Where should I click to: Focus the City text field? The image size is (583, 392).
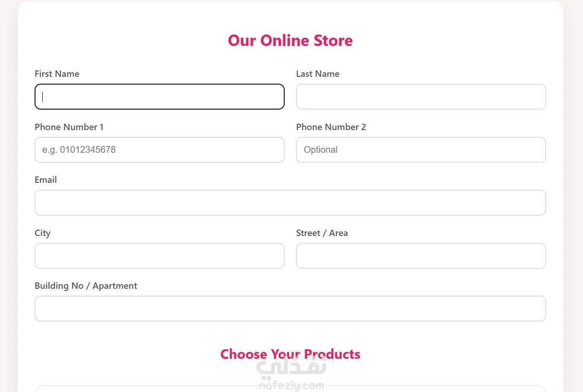pos(159,256)
